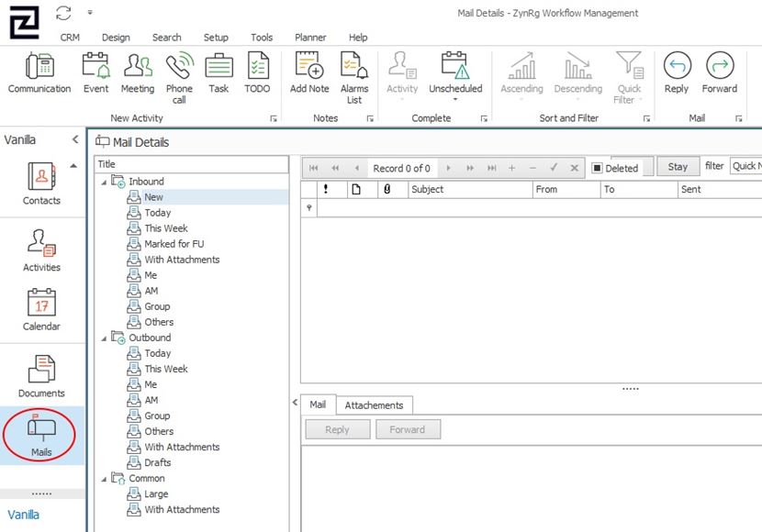Collapse the Inbound folder
The width and height of the screenshot is (762, 532).
click(x=104, y=183)
